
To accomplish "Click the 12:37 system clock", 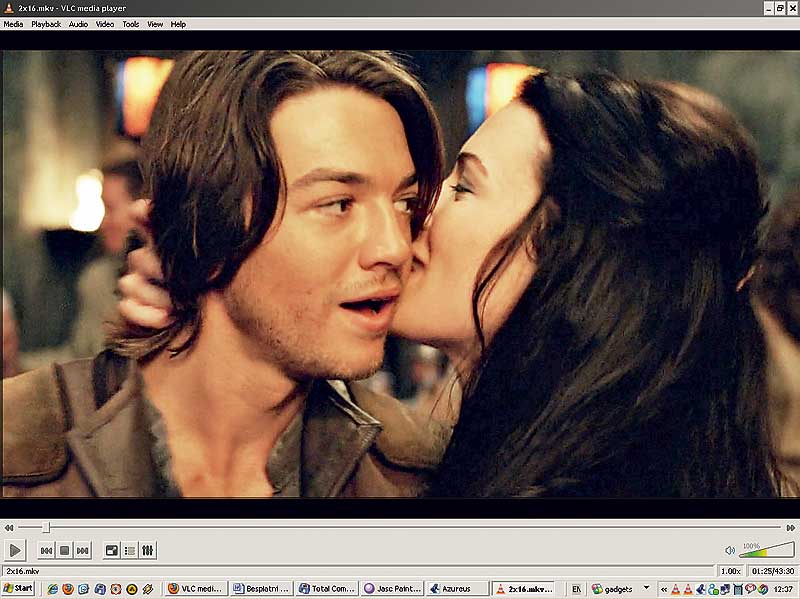I will 783,589.
